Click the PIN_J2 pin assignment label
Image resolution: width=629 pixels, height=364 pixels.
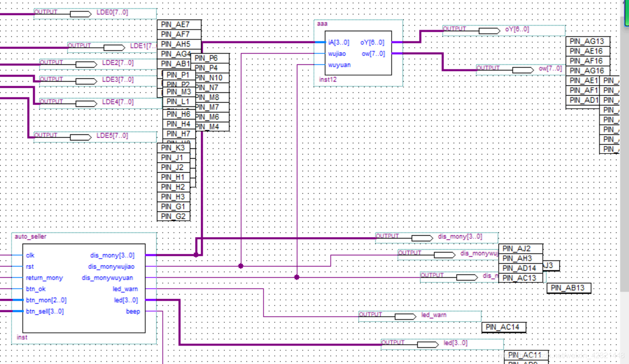pos(173,168)
